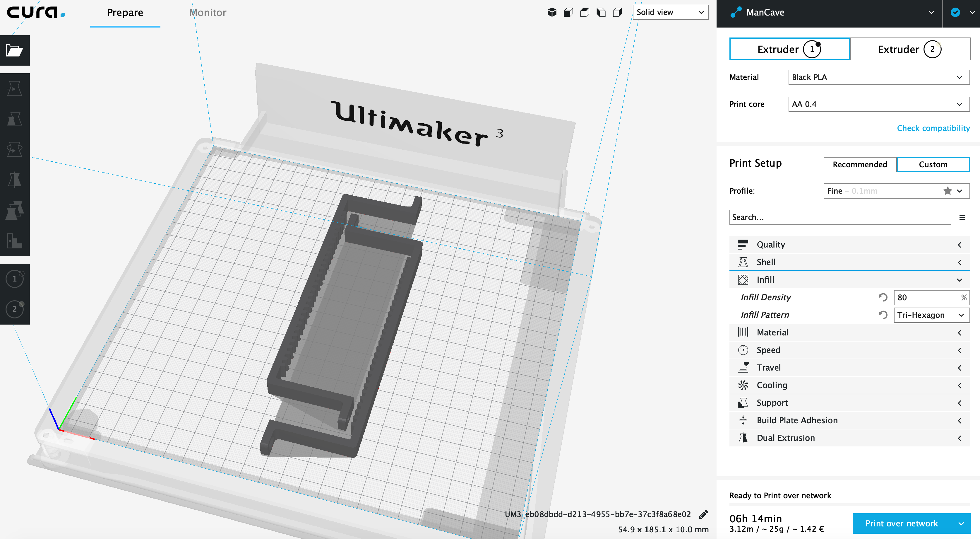The height and width of the screenshot is (539, 980).
Task: Select extruder 1 button in left toolbar
Action: (14, 279)
